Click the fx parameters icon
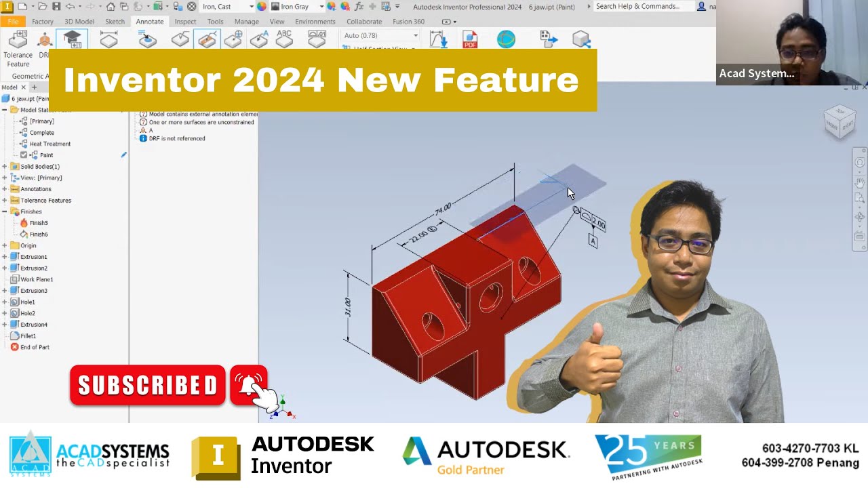Image resolution: width=868 pixels, height=488 pixels. [359, 6]
